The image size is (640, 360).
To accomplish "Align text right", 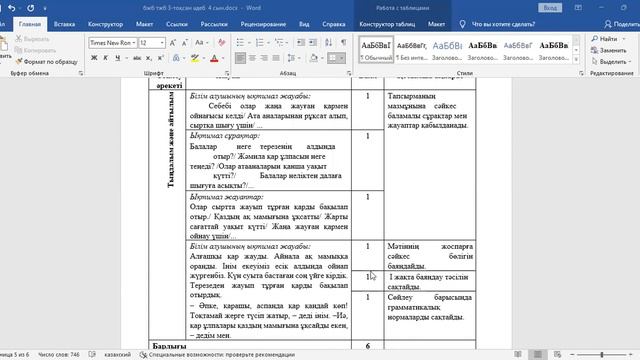I will 264,58.
